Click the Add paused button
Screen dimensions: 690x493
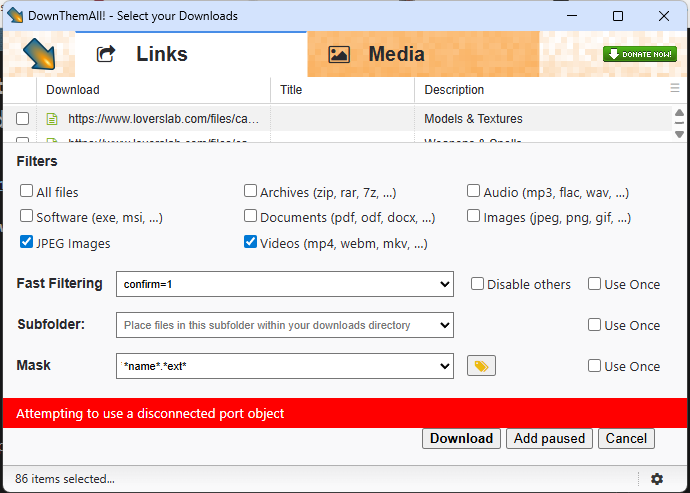pyautogui.click(x=549, y=438)
